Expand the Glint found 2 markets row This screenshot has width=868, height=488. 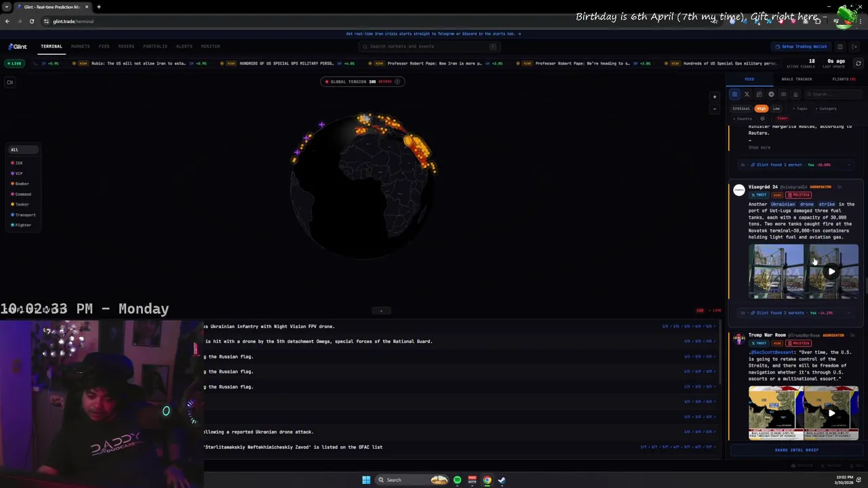tap(795, 313)
